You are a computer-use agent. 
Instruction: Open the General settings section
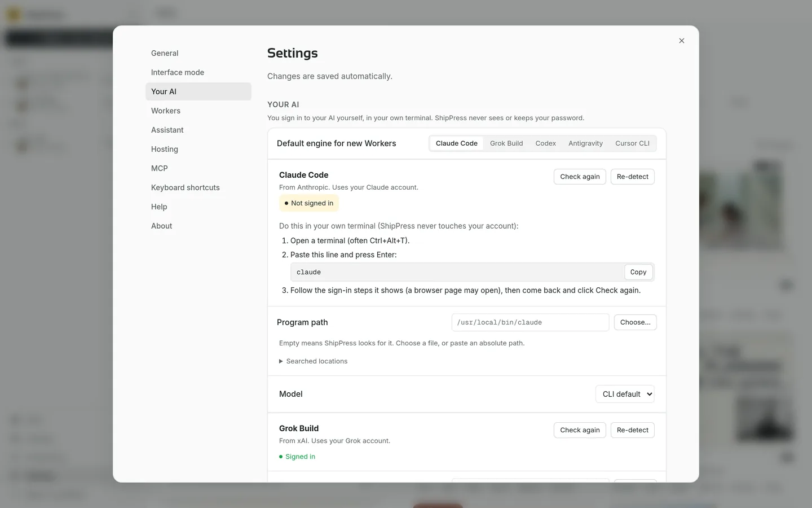coord(198,53)
